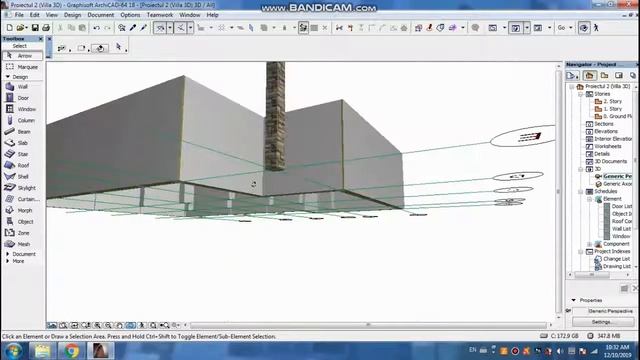Collapse the Stories tree node
Viewport: 640px width, 360px height.
[581, 94]
